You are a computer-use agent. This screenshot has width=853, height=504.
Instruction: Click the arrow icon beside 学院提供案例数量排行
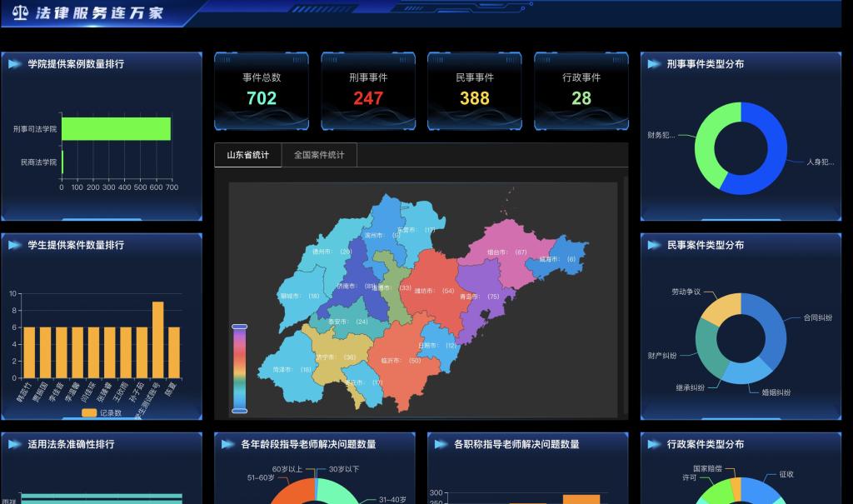pos(14,64)
